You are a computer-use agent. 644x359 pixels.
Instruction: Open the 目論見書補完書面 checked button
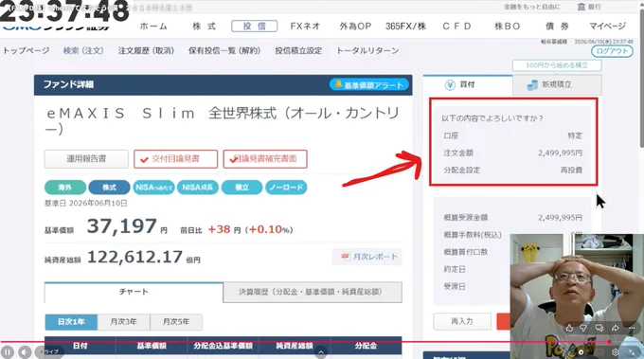pyautogui.click(x=265, y=159)
